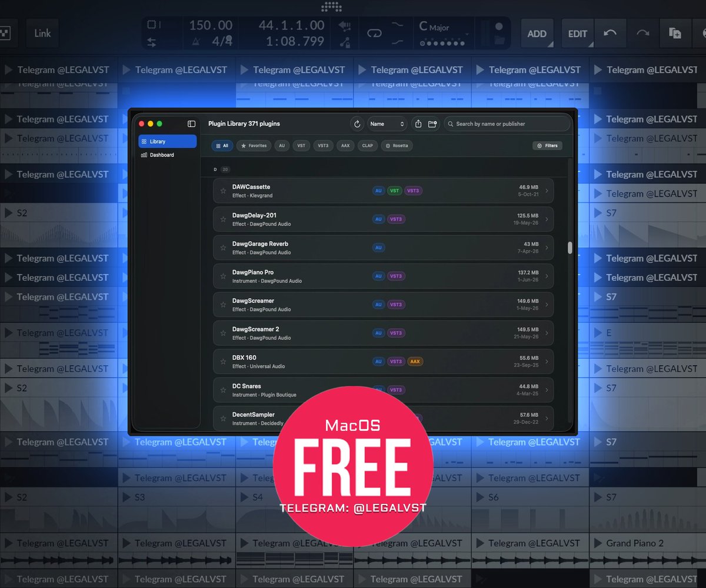
Task: Launch the S4 clip play icon
Action: [244, 497]
